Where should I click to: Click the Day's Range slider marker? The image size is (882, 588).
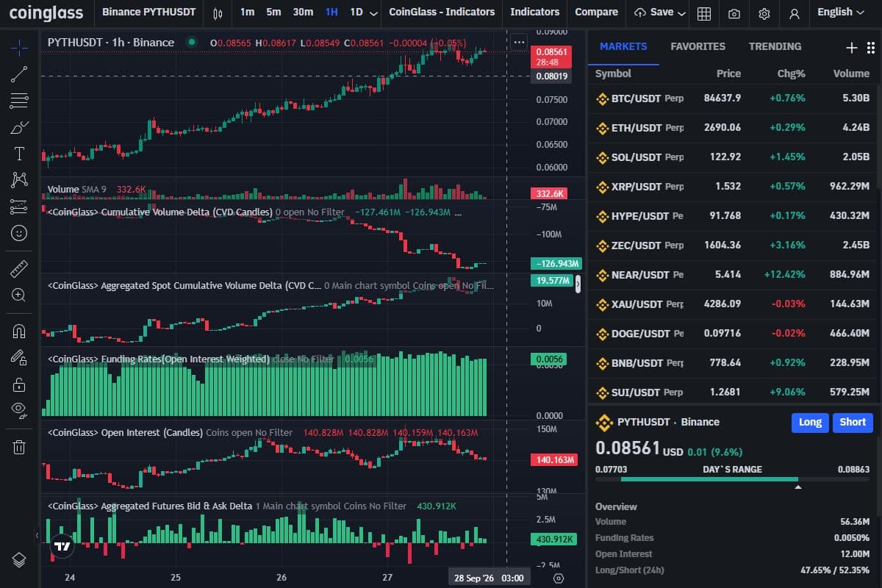(x=797, y=486)
